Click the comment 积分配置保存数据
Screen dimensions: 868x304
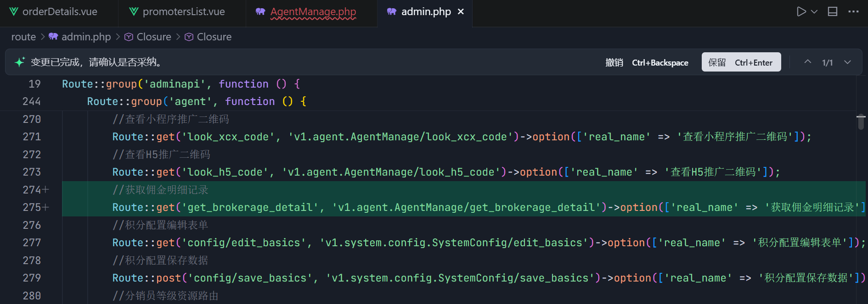pyautogui.click(x=160, y=260)
